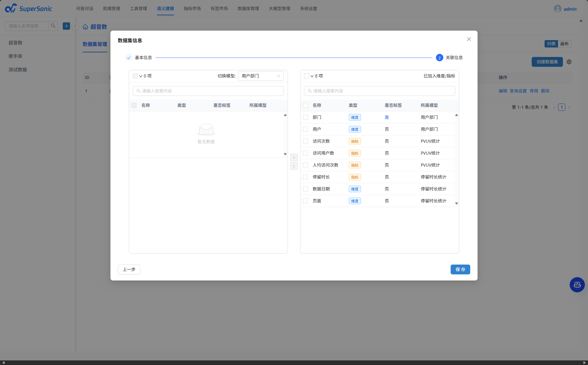
Task: Click page number 1 in pagination
Action: coord(562,107)
